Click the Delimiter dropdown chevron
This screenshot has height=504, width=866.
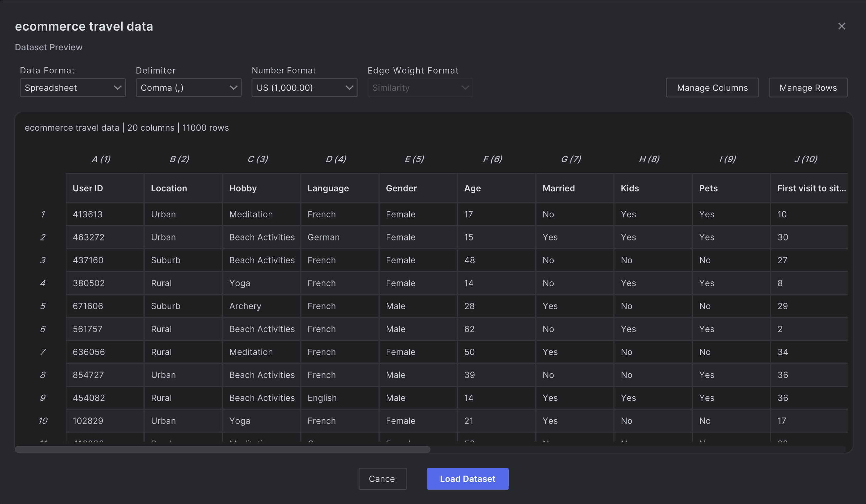(234, 88)
